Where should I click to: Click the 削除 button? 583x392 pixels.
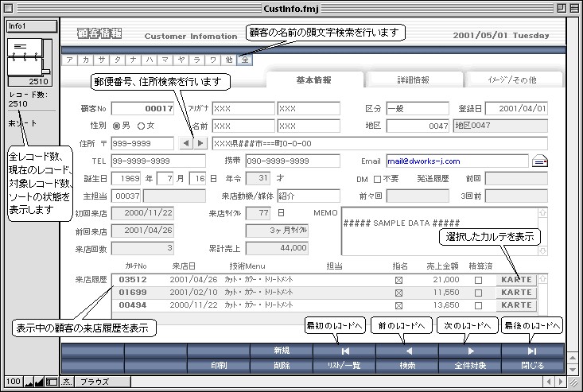(282, 366)
